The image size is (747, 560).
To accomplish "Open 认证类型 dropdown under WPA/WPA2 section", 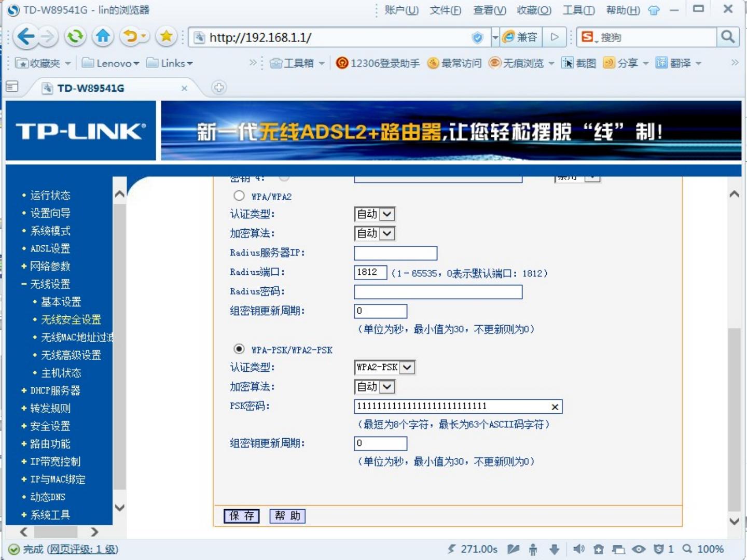I will [x=375, y=214].
